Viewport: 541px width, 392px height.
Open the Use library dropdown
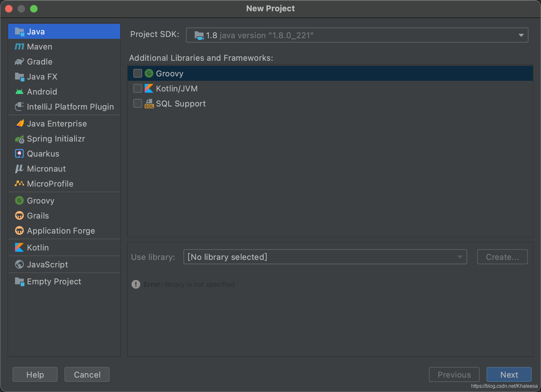325,257
